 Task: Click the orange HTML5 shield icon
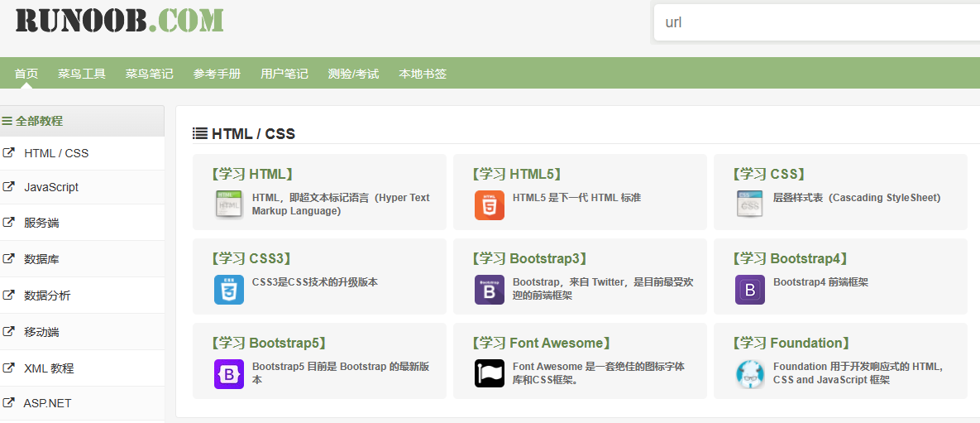(x=490, y=204)
